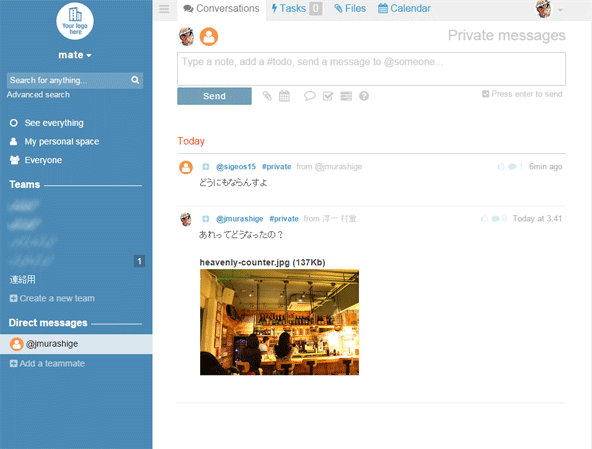Like the @sigeos15 message with thumbs up
592x449 pixels.
tap(501, 167)
